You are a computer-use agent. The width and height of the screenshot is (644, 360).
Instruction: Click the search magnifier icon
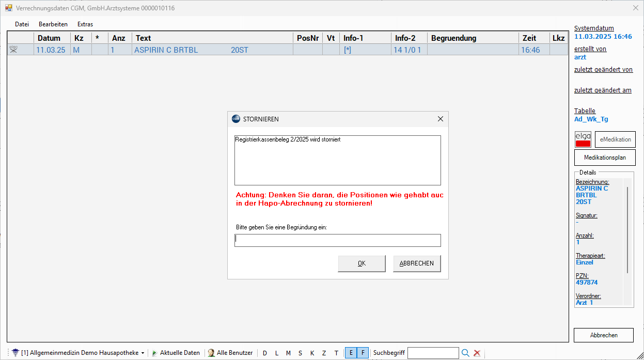pos(465,353)
